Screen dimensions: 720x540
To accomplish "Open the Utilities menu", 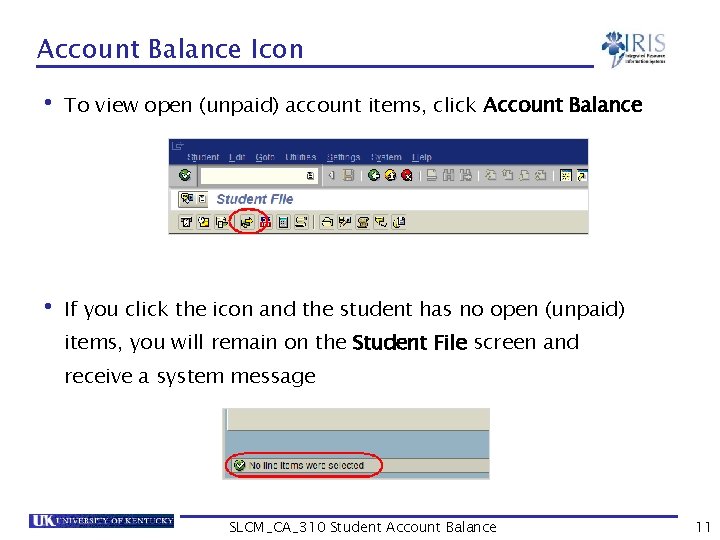I will coord(301,157).
